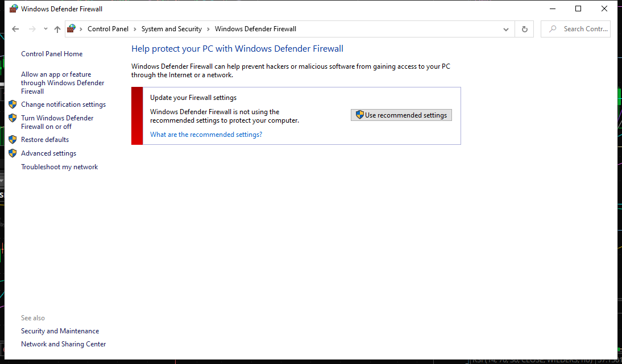Open Turn Windows Defender Firewall on or off
This screenshot has height=364, width=622.
[x=57, y=122]
